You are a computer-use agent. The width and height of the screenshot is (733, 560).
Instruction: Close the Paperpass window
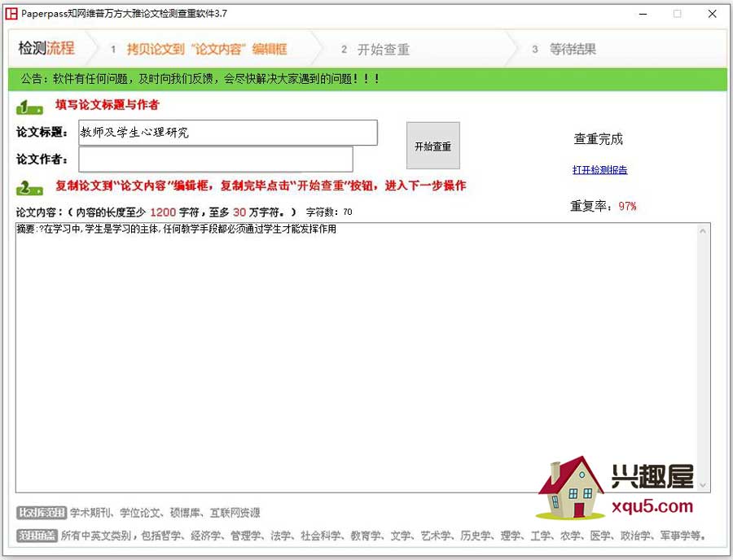click(712, 14)
